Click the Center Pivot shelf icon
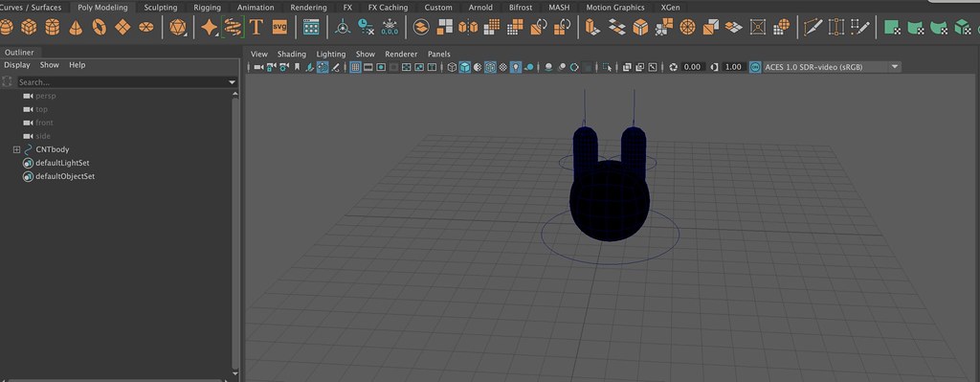Viewport: 980px width, 382px height. tap(343, 27)
